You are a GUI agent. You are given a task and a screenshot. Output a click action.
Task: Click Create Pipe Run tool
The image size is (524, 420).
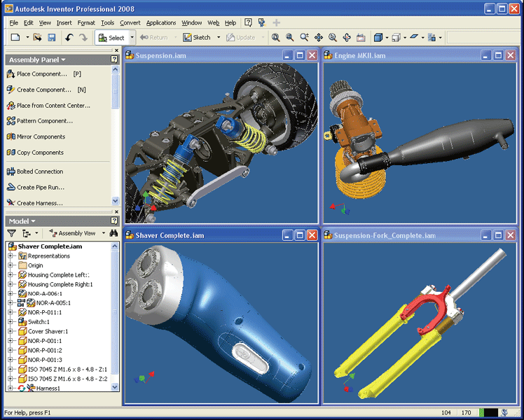click(x=36, y=188)
